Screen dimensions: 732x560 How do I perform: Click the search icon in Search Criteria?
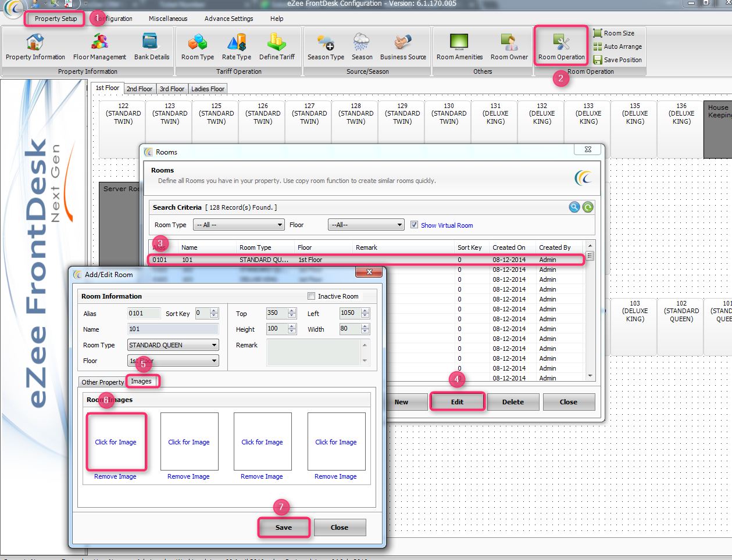click(x=574, y=207)
